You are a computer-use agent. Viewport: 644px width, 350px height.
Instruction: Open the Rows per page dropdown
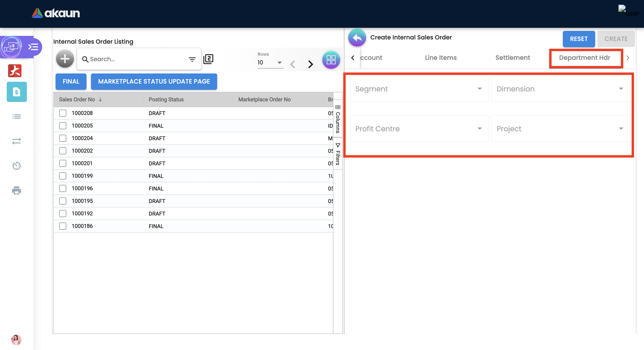coord(270,63)
